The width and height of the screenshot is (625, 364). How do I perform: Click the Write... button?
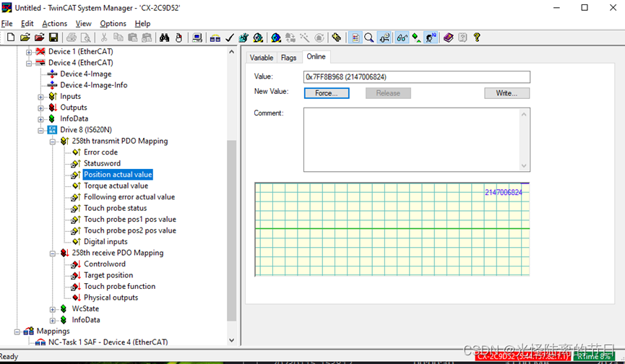[x=507, y=93]
